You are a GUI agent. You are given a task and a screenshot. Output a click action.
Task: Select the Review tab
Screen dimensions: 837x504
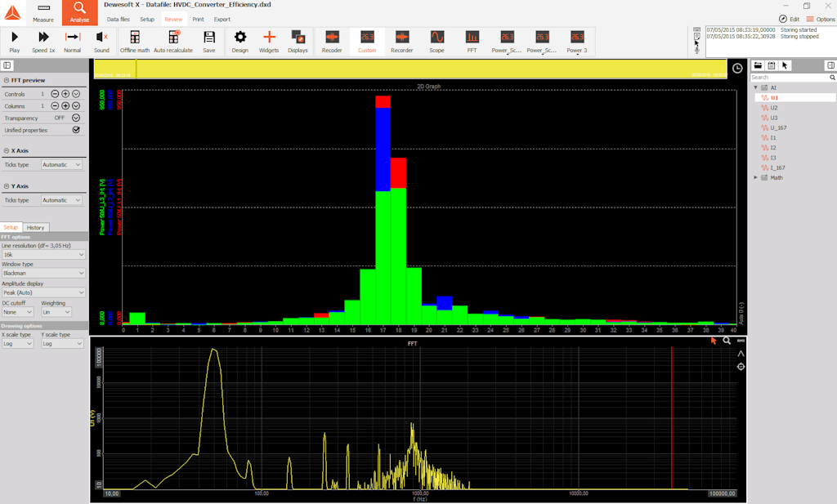173,20
